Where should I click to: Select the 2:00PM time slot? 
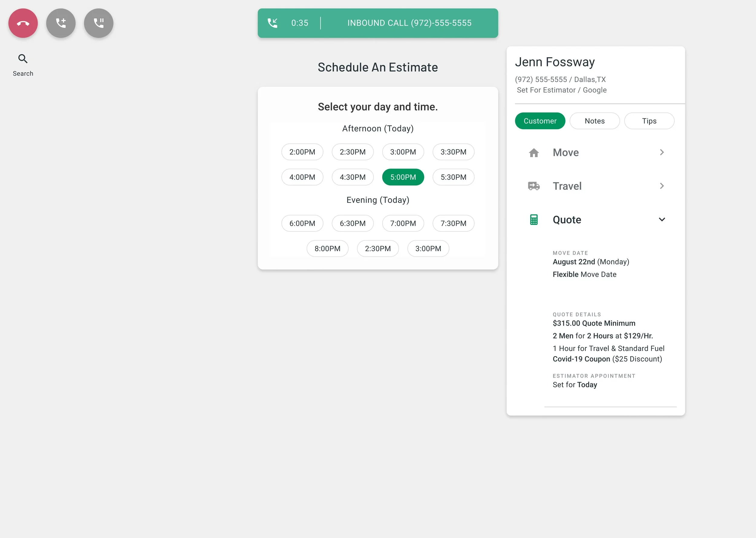point(302,152)
